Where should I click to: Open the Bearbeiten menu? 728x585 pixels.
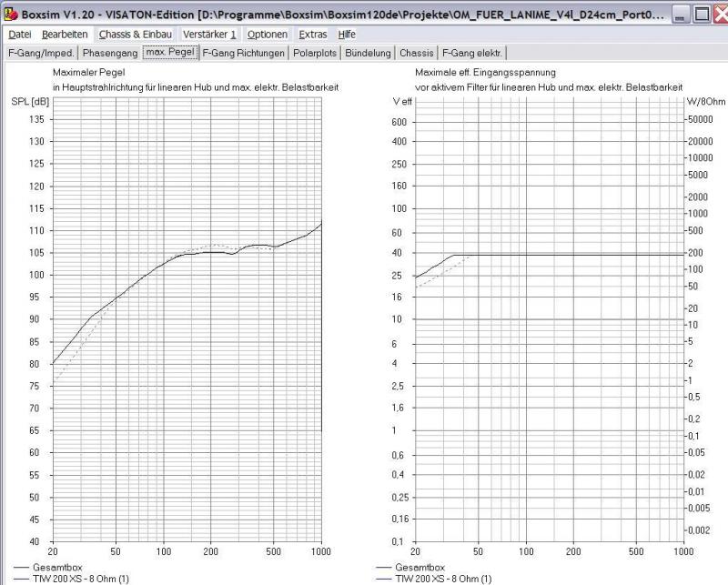click(x=65, y=35)
